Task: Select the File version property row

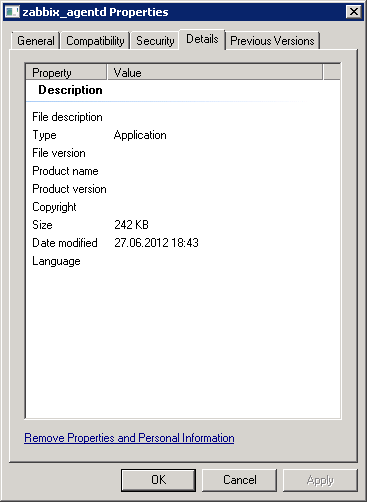Action: click(183, 153)
